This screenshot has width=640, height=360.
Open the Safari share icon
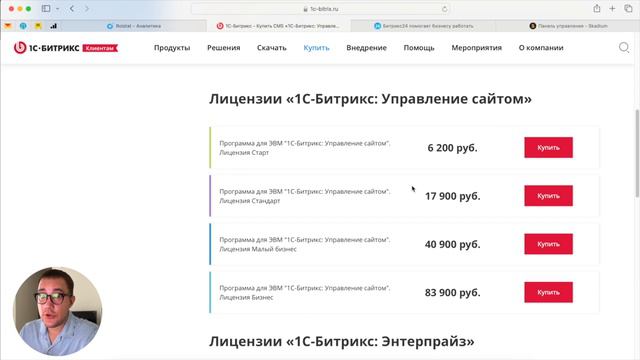[x=597, y=8]
